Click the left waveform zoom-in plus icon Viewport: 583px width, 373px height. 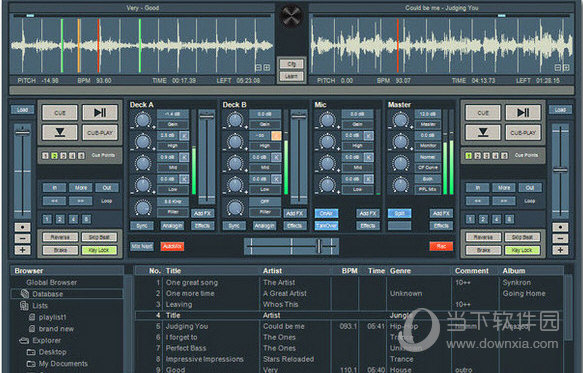pyautogui.click(x=267, y=68)
